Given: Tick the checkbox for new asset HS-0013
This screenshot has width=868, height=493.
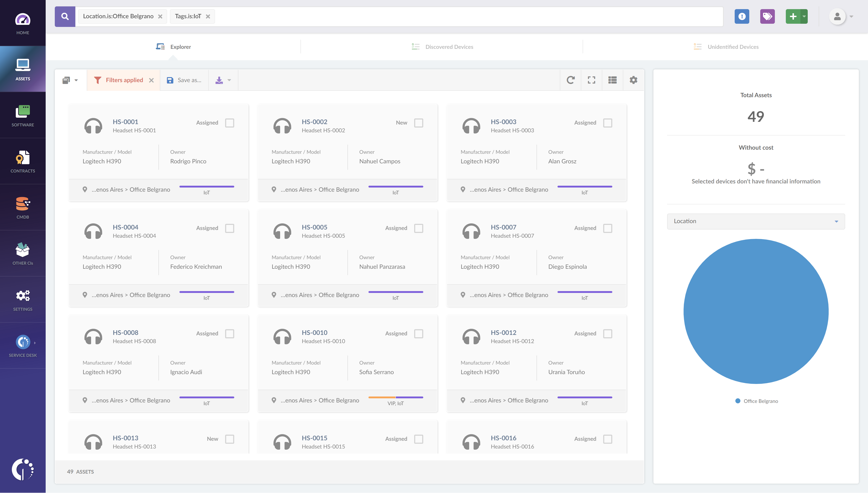Looking at the screenshot, I should [x=230, y=439].
